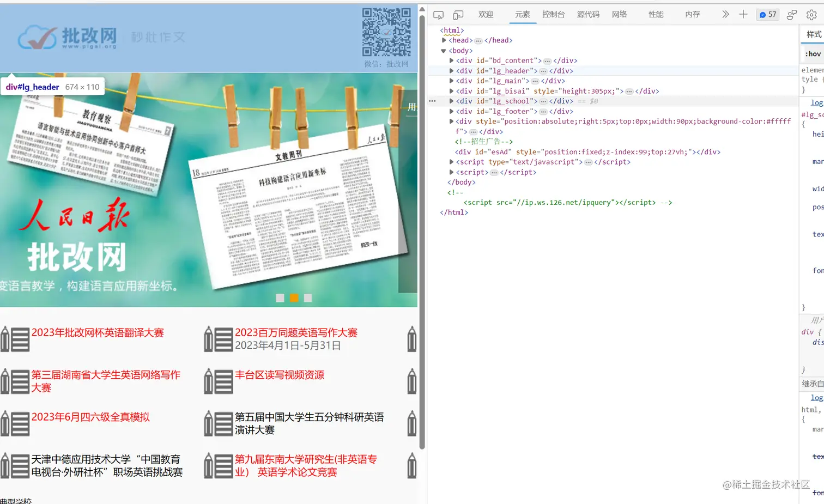Open link 第三届湖南省大学生英语网络写作大赛
The width and height of the screenshot is (824, 504).
coord(106,381)
